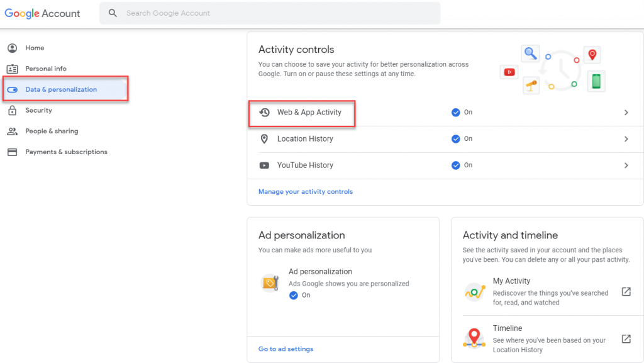644x363 pixels.
Task: Click the Home person icon in sidebar
Action: tap(13, 48)
